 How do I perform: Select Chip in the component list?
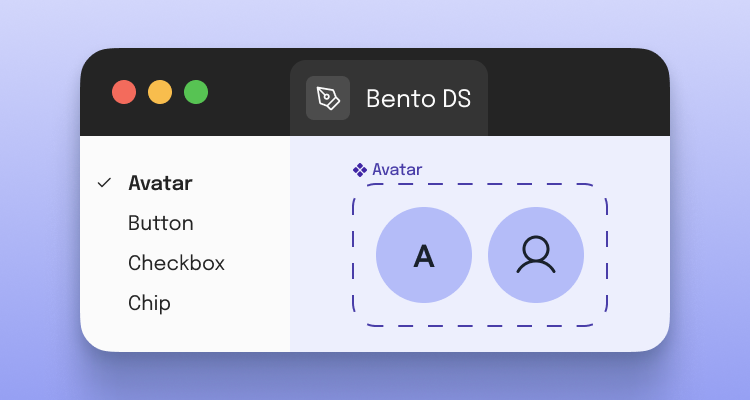coord(149,303)
